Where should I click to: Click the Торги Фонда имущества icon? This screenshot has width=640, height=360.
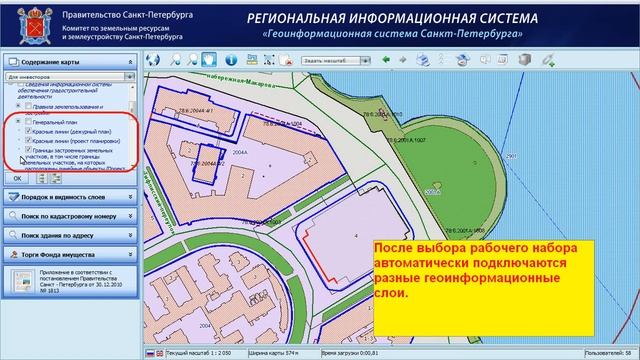[x=13, y=254]
